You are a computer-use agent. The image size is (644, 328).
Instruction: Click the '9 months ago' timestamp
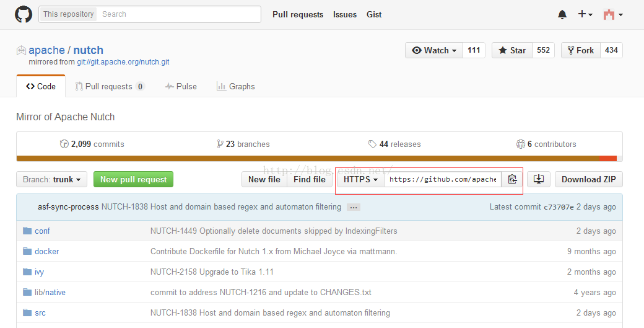coord(591,252)
